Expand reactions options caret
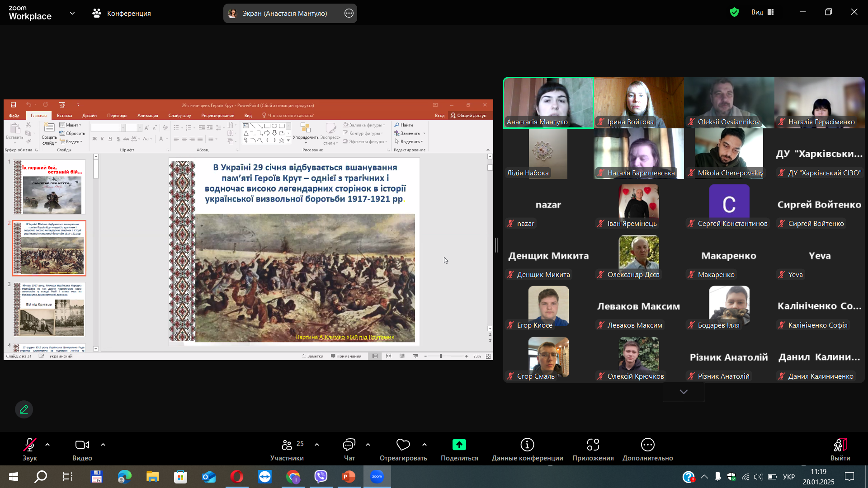The width and height of the screenshot is (868, 488). [x=425, y=445]
